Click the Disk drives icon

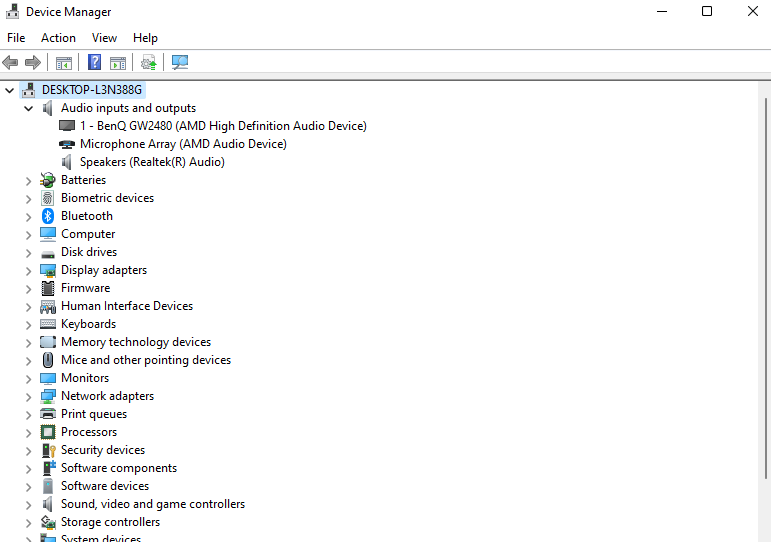tap(48, 253)
